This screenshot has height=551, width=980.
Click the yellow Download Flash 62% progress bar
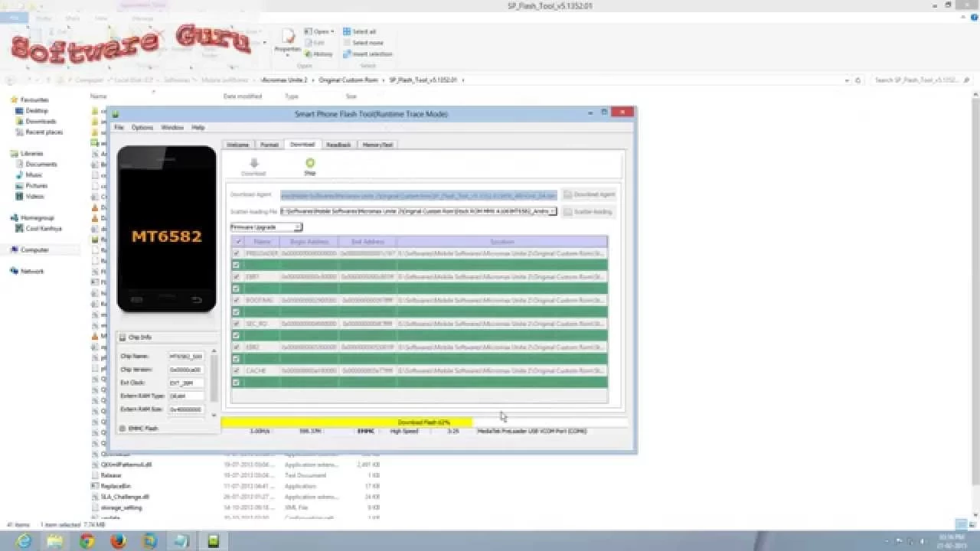click(424, 422)
